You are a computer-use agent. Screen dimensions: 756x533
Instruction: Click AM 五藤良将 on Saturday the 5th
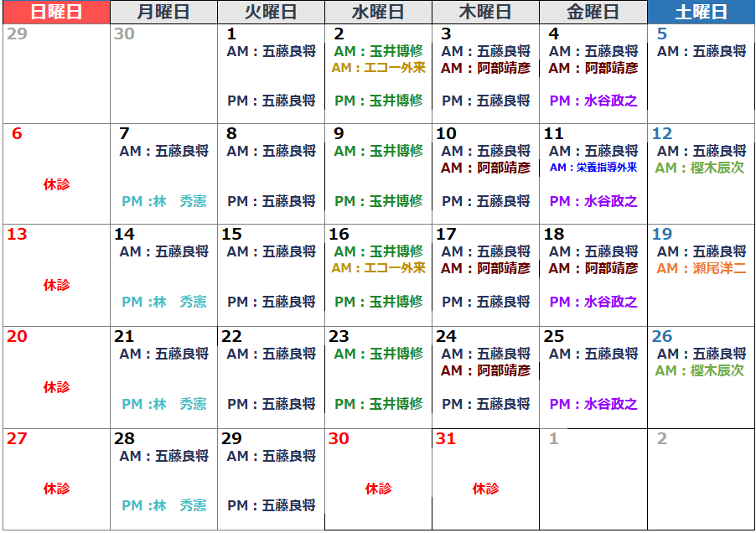click(702, 51)
